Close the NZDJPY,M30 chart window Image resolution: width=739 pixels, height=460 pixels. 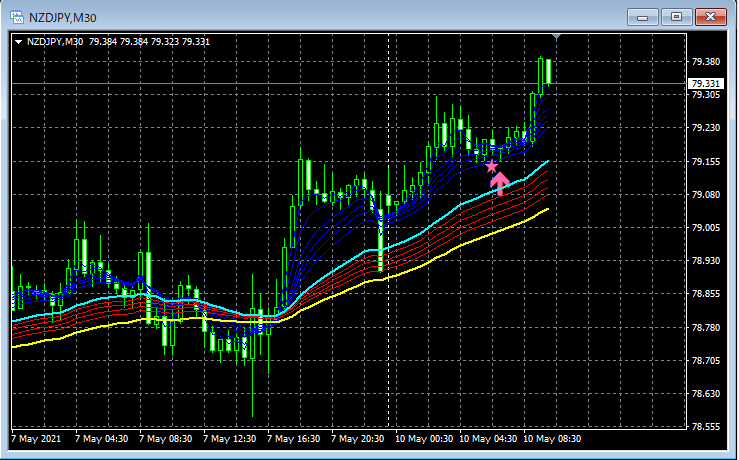[x=710, y=17]
